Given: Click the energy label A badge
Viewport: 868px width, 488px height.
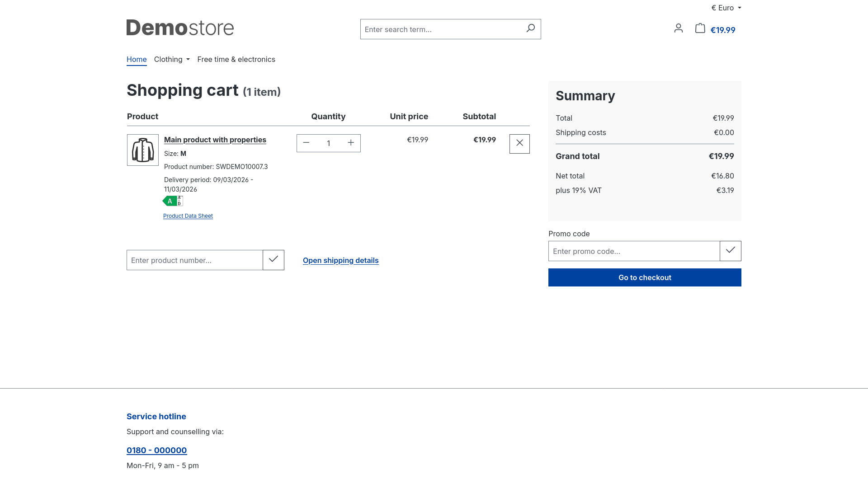Looking at the screenshot, I should [170, 201].
